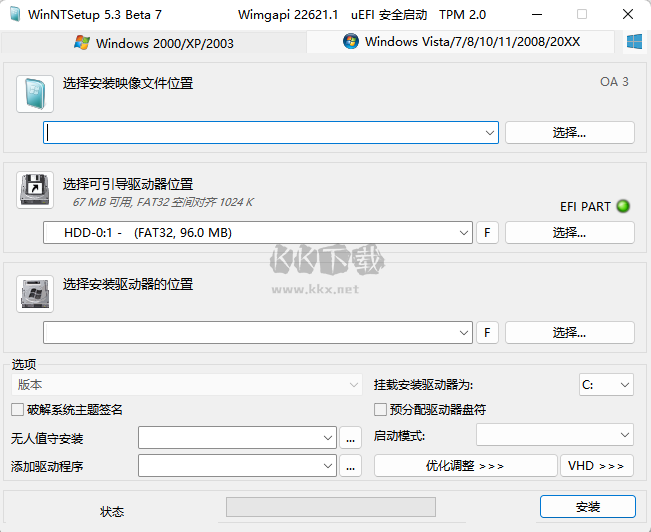Switch to Windows Vista/7/8/10/11/2008/20XX tab
The image size is (651, 532).
point(461,42)
